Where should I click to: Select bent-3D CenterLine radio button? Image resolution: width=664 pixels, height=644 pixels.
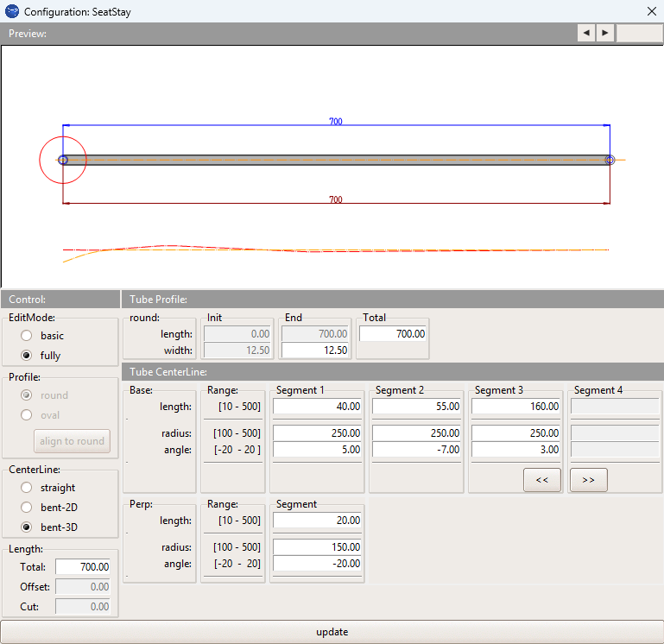coord(28,526)
